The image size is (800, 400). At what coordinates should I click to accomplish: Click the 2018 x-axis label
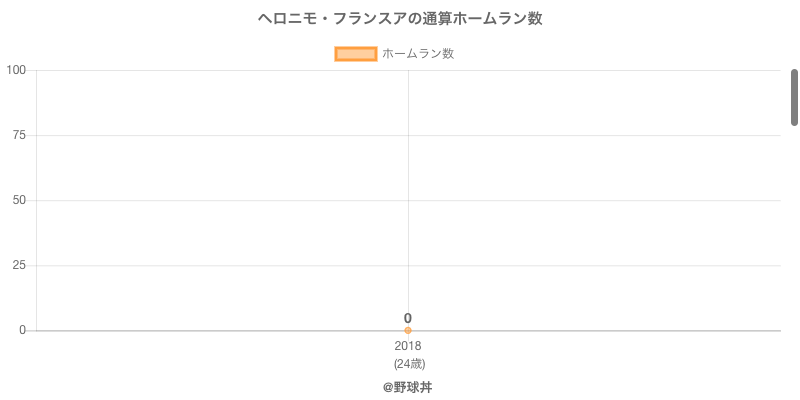(x=408, y=346)
